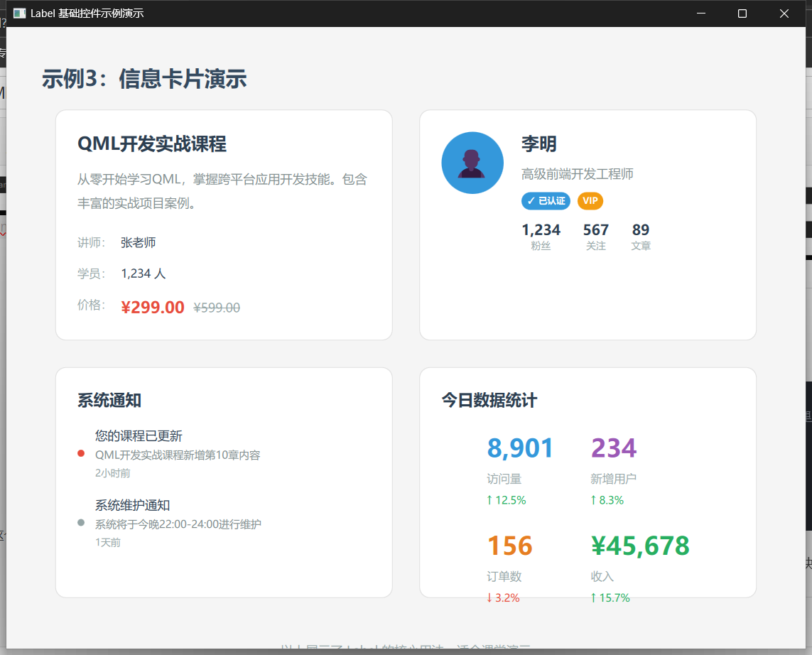Click the up arrow beside 15.7%
Image resolution: width=812 pixels, height=655 pixels.
(x=595, y=597)
